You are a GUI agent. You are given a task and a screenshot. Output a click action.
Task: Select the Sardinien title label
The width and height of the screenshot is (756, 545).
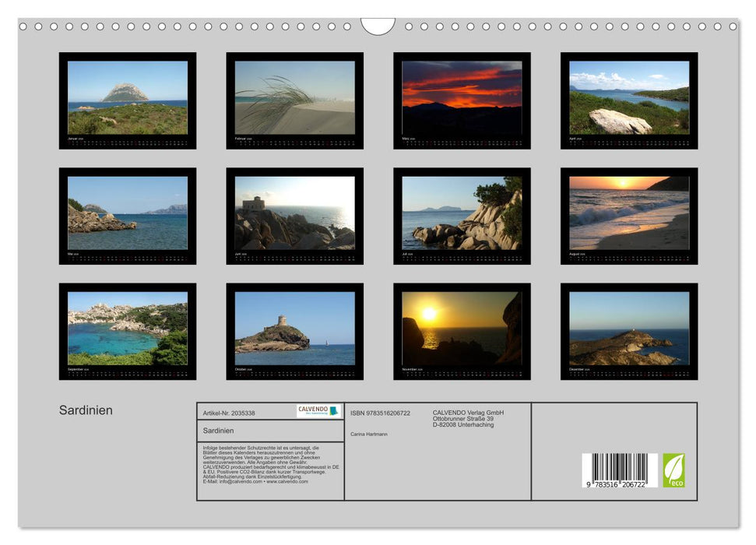[x=87, y=409]
